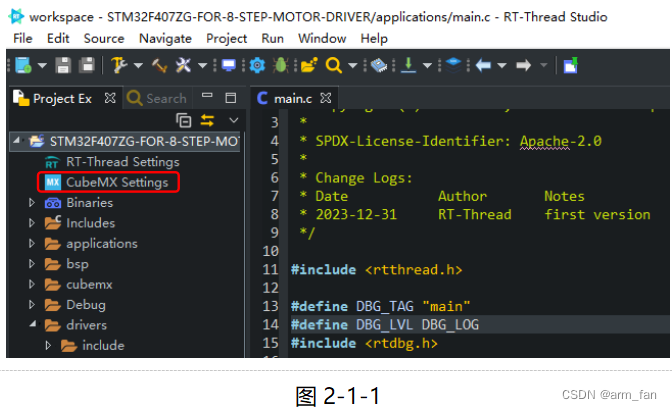Select the STM32F407ZG-FOR-8-STEP-MO project

coord(144,141)
